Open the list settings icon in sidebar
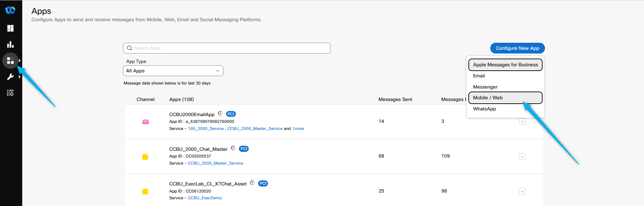This screenshot has height=206, width=644. coord(10,93)
